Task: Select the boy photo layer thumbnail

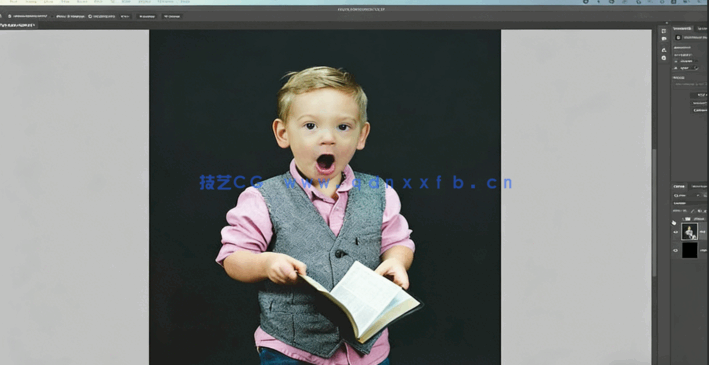Action: [690, 231]
